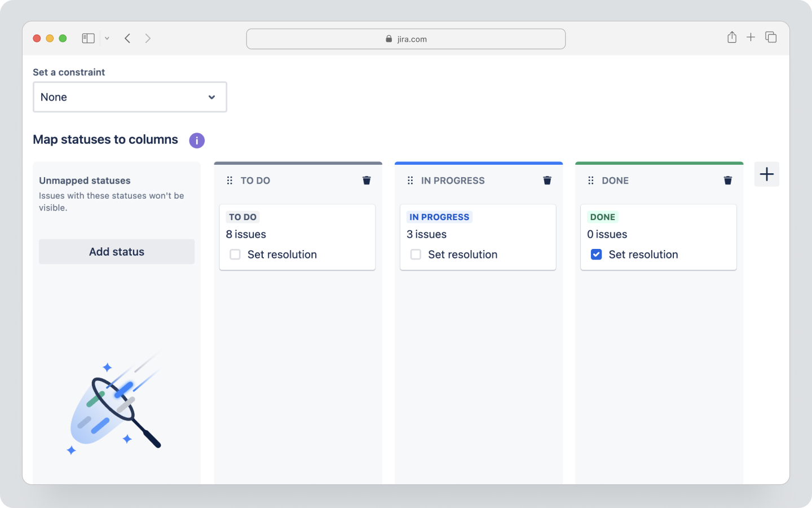Enable Set resolution for the TO DO column

point(235,255)
